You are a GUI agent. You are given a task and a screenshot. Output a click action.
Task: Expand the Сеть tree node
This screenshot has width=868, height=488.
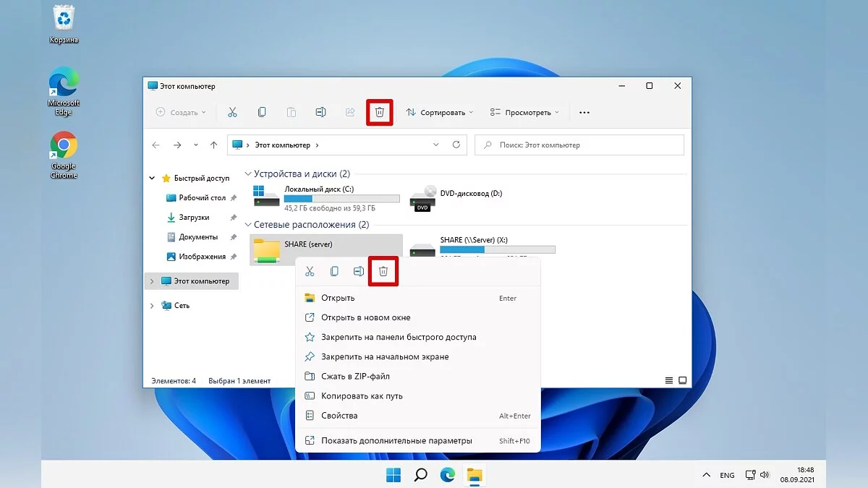point(152,306)
